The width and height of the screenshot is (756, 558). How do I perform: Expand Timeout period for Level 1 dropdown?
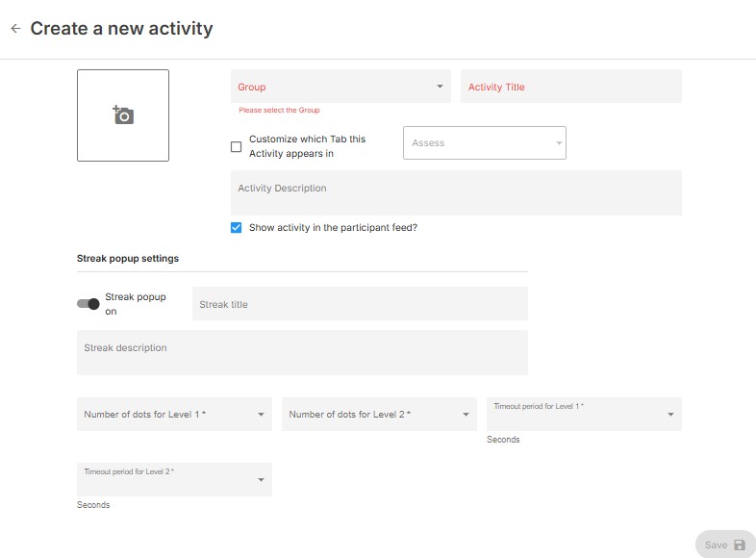point(583,414)
